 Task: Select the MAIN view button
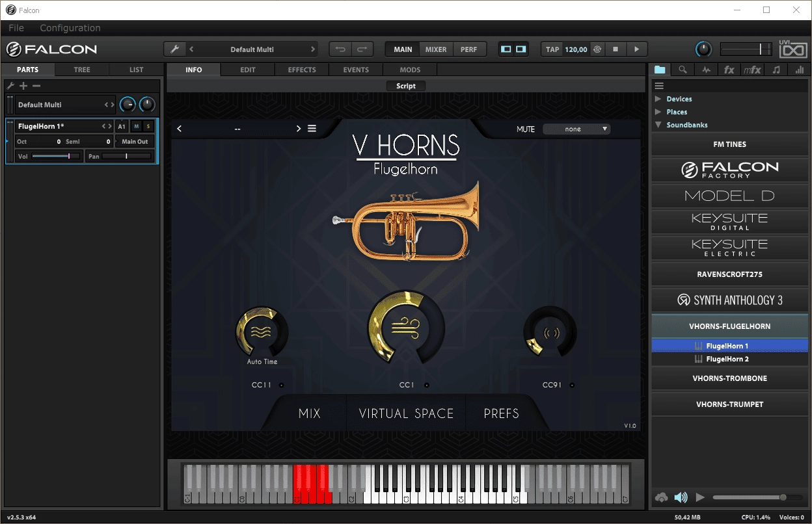[403, 49]
